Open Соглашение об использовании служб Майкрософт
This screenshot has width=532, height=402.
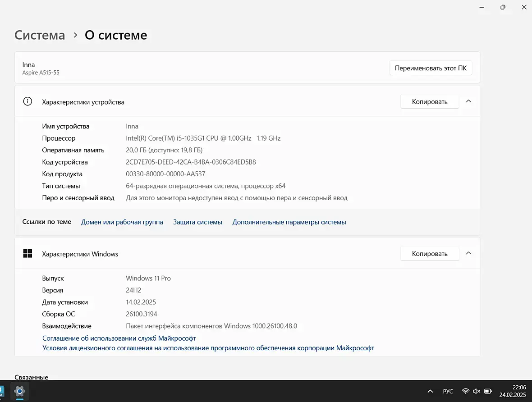(119, 338)
